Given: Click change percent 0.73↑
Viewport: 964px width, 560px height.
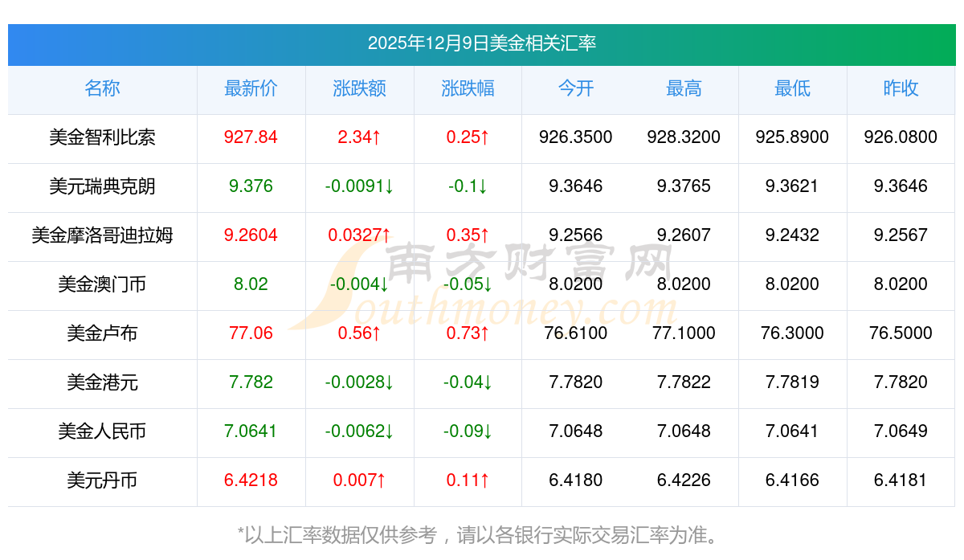Looking at the screenshot, I should [468, 333].
